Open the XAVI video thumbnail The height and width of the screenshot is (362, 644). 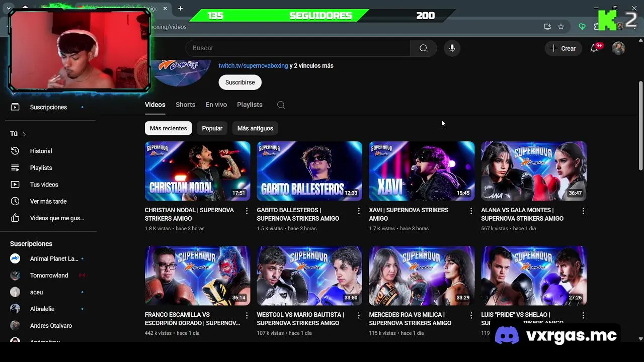pos(422,171)
